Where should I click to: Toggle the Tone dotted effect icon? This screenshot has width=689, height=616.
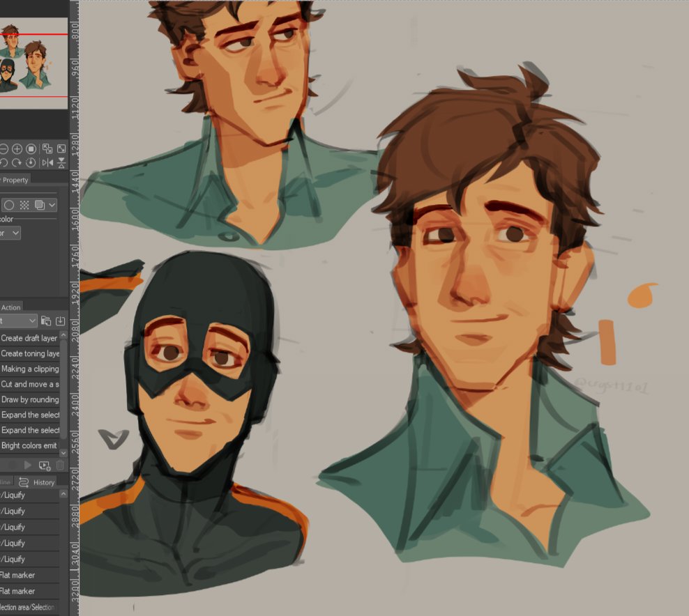click(24, 205)
